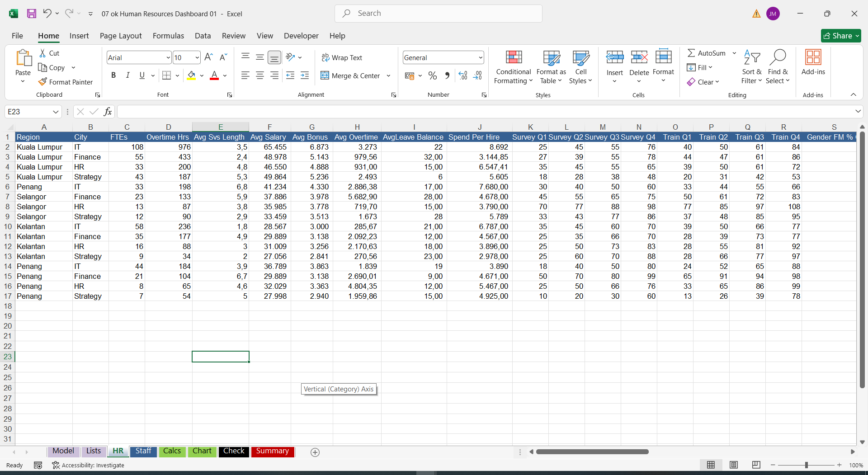The image size is (868, 475).
Task: Align text to the left
Action: click(245, 75)
